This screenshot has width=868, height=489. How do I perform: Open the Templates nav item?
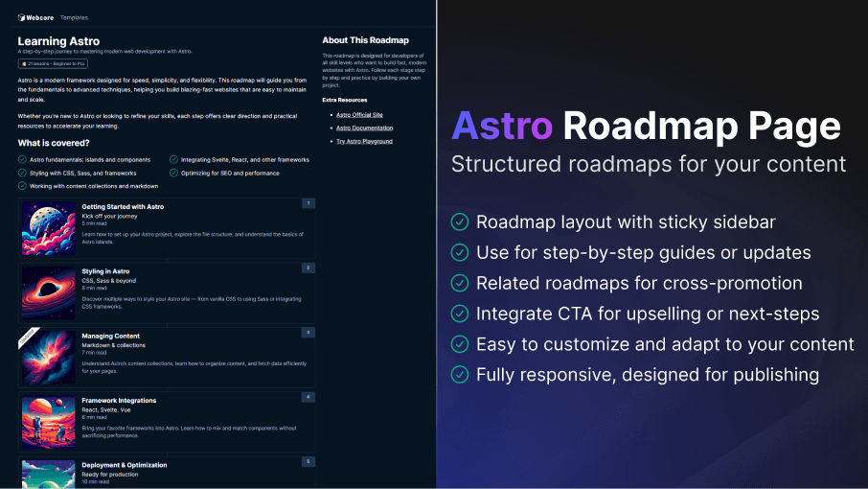coord(73,17)
